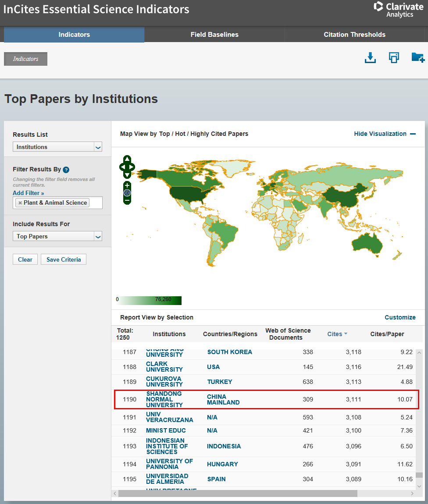The image size is (428, 504).
Task: Click HUNGARY country link
Action: 222,464
